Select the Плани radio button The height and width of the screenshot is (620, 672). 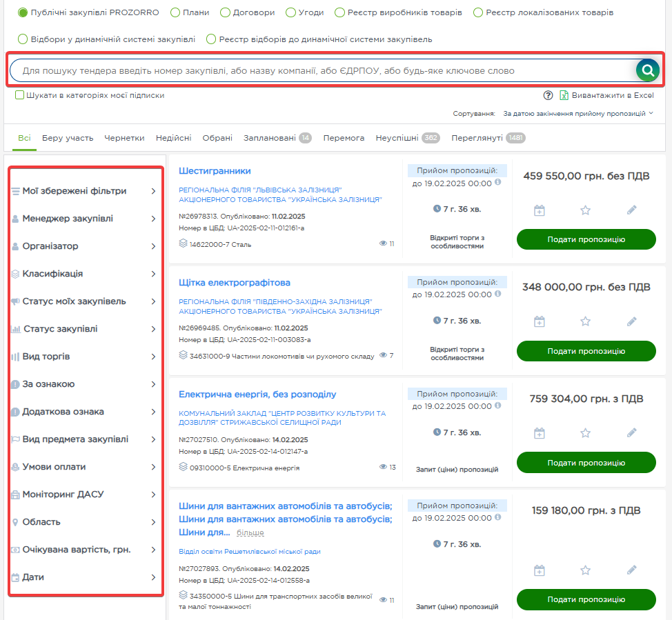[x=175, y=12]
